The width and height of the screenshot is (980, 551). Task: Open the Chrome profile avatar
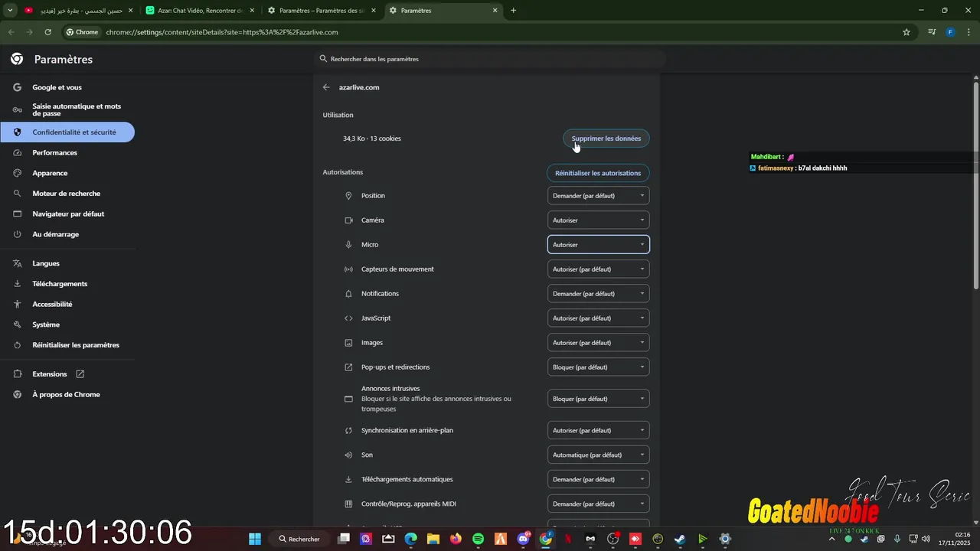point(950,32)
